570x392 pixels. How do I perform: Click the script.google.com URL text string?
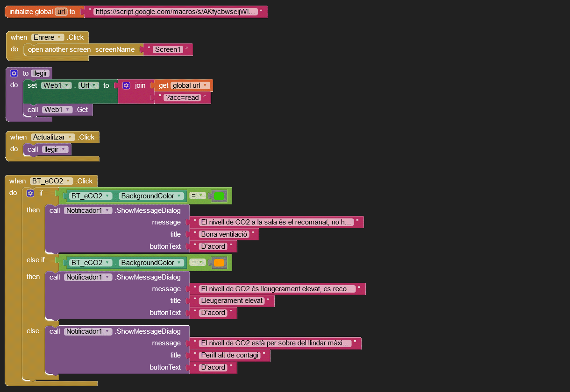pos(175,12)
